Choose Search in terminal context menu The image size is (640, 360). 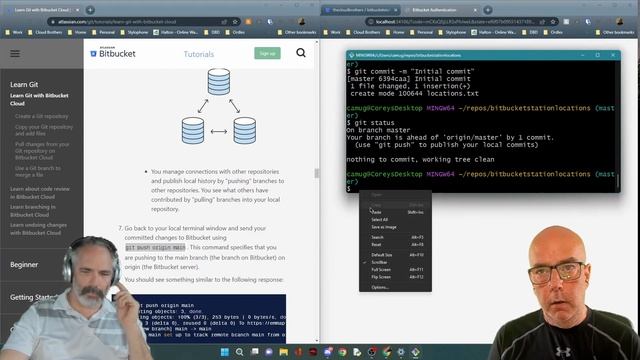tap(395, 237)
